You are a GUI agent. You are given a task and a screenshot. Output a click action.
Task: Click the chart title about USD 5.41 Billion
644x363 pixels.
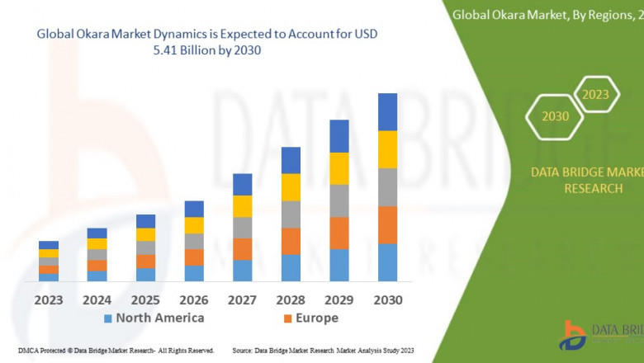[x=207, y=42]
